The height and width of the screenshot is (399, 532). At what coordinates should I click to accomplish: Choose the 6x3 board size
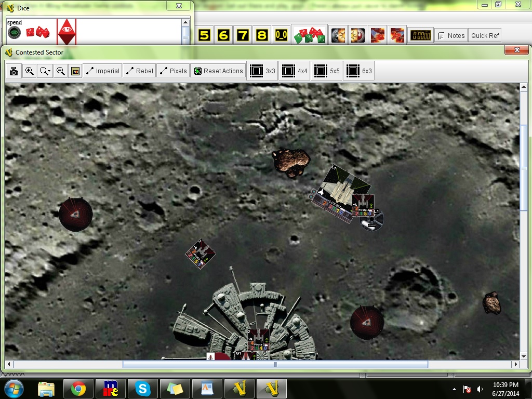point(359,71)
